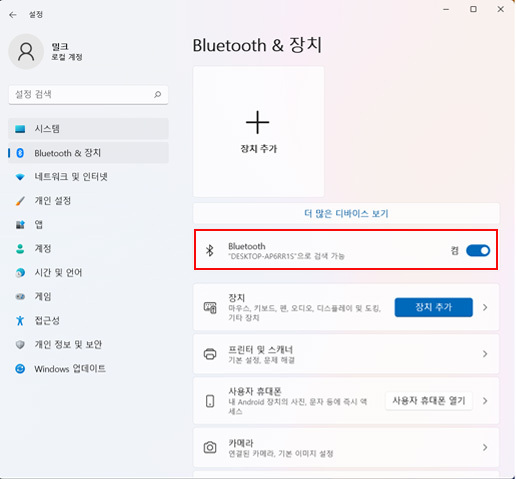This screenshot has height=479, width=516.
Task: Expand the 장치 row chevron
Action: click(485, 307)
